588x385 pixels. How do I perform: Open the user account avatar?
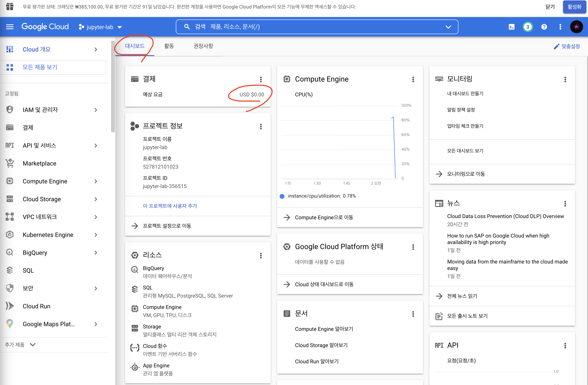pos(576,27)
